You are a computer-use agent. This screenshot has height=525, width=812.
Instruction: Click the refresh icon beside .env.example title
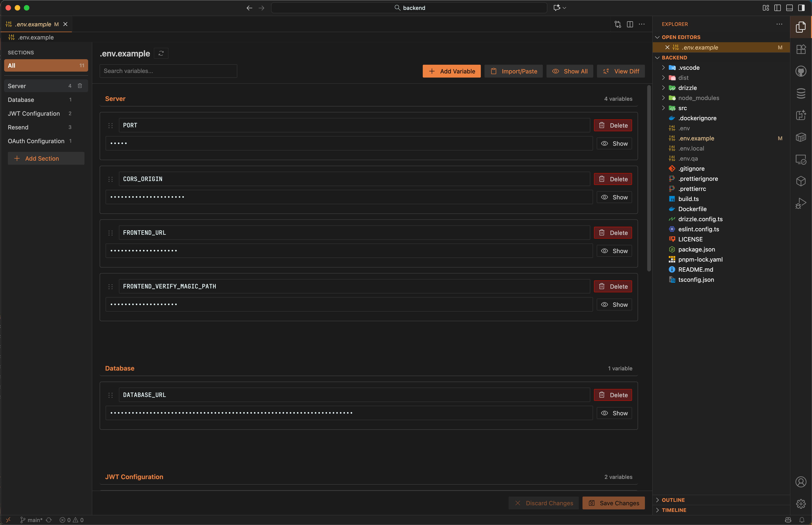[161, 53]
